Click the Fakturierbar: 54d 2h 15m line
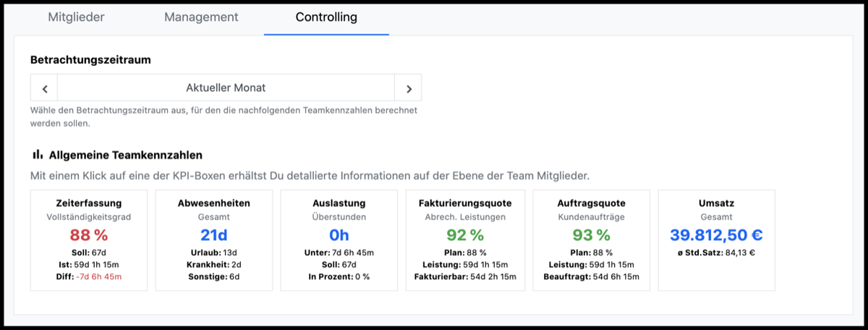The width and height of the screenshot is (868, 330). pos(465,276)
